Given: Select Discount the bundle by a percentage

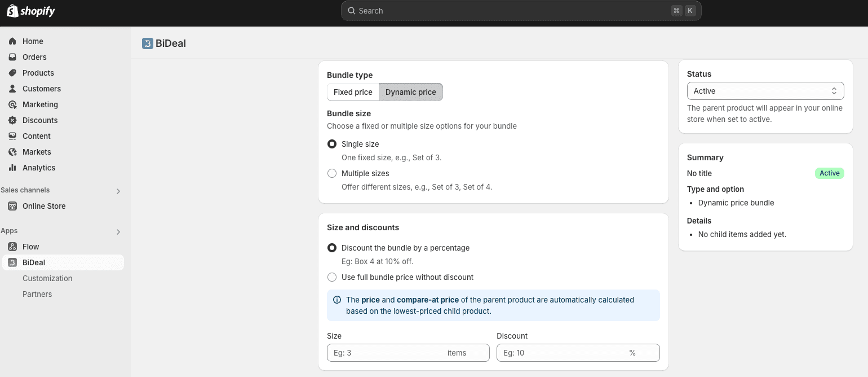Looking at the screenshot, I should point(332,248).
